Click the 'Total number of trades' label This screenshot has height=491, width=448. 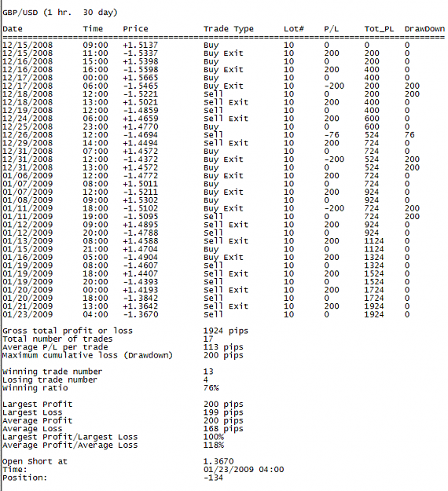57,339
